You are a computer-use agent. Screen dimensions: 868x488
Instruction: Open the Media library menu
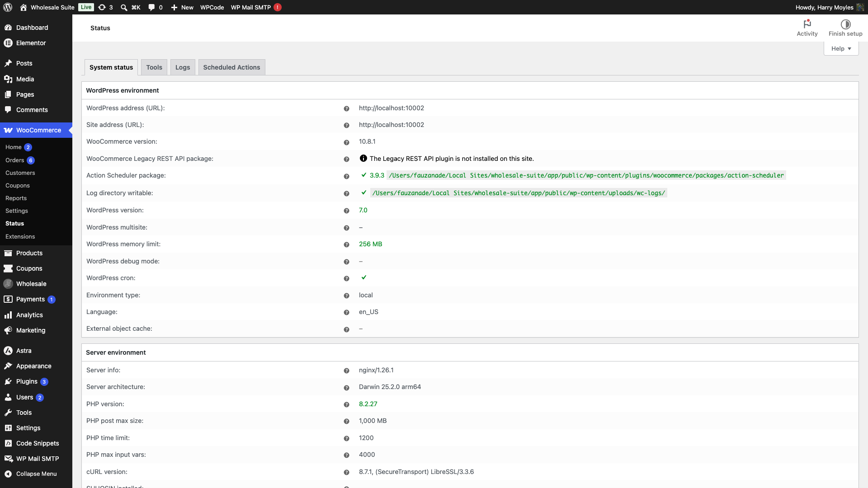point(36,79)
